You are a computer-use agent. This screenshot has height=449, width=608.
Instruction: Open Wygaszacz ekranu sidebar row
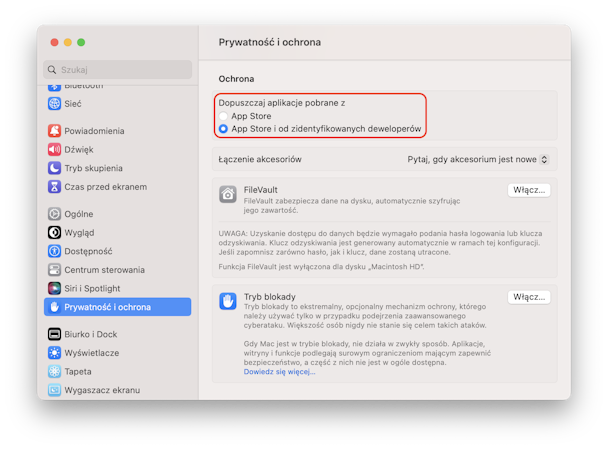click(117, 390)
